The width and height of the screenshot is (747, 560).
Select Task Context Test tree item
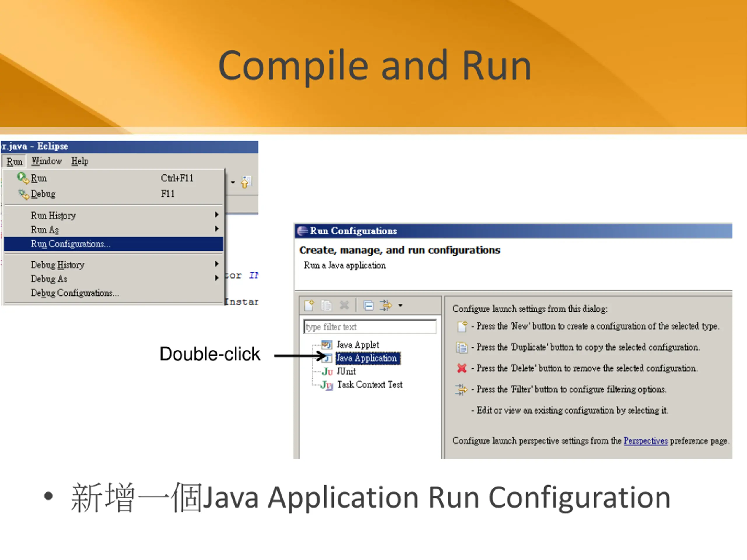(x=370, y=384)
